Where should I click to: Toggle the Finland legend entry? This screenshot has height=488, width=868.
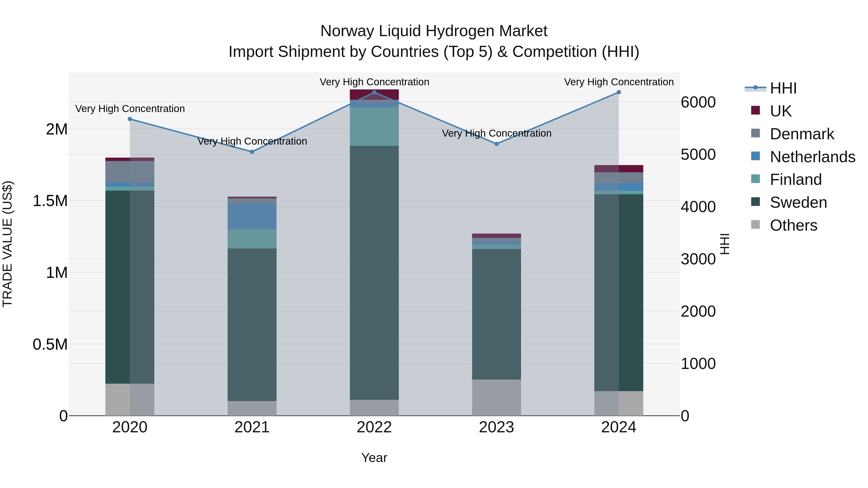[x=786, y=179]
